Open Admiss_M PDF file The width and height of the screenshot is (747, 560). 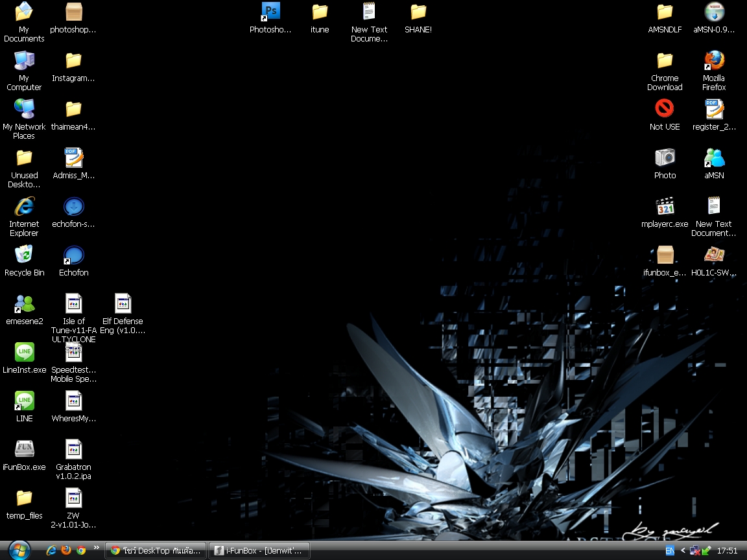[x=73, y=157]
